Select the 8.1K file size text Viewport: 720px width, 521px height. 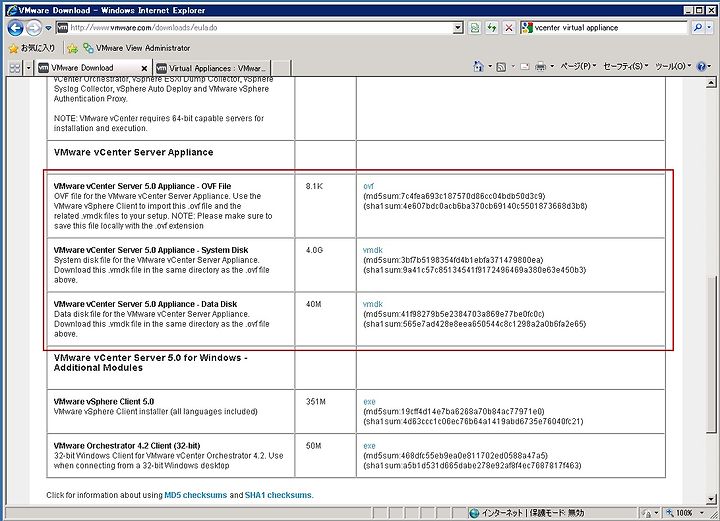(314, 186)
